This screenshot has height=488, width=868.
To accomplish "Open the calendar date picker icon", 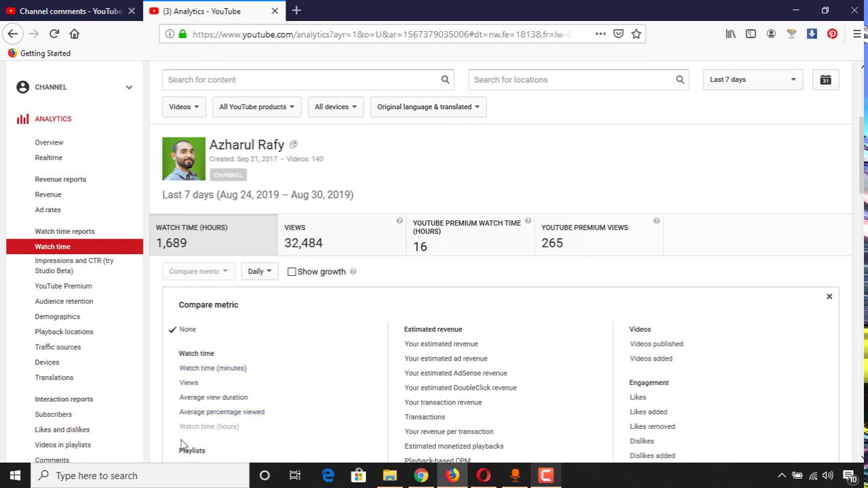I will pos(825,79).
